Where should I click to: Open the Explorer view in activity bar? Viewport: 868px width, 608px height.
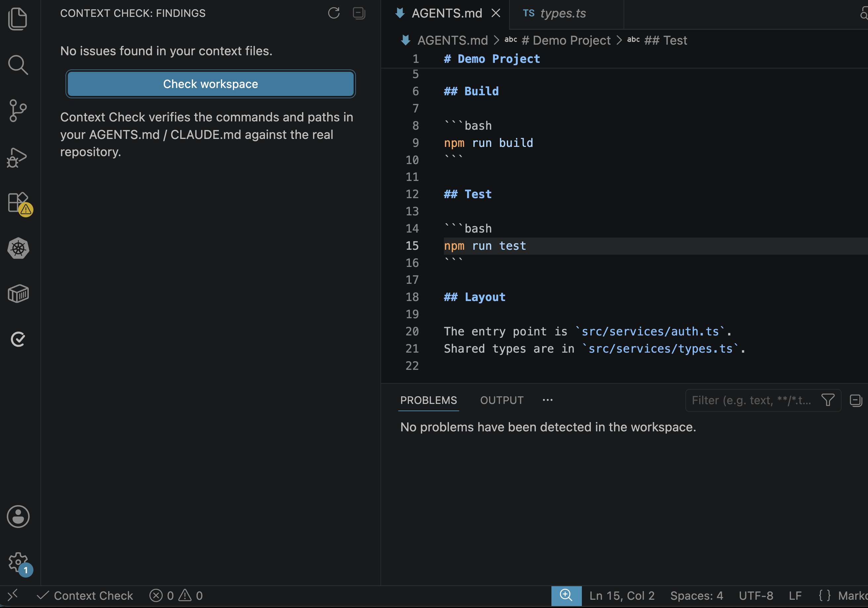pos(18,19)
